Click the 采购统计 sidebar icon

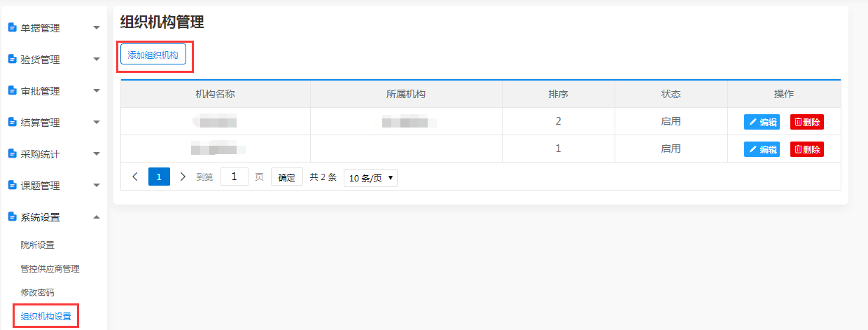[x=12, y=153]
